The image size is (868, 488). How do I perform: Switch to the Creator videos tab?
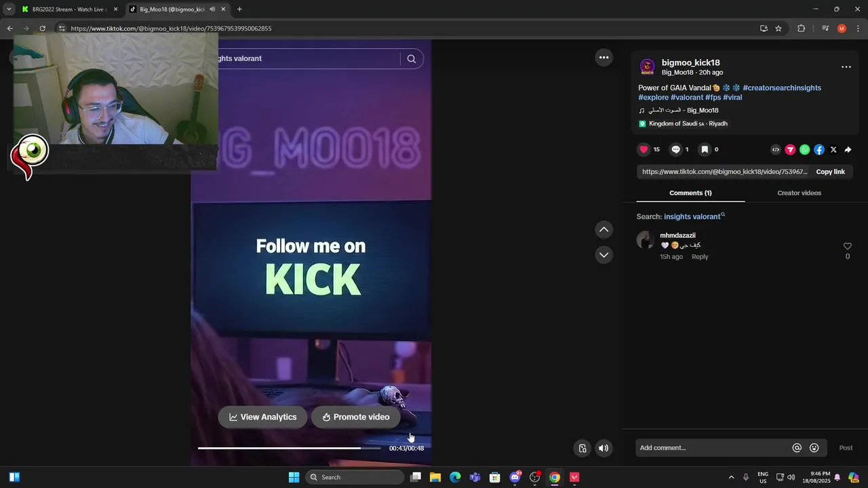[x=799, y=193]
